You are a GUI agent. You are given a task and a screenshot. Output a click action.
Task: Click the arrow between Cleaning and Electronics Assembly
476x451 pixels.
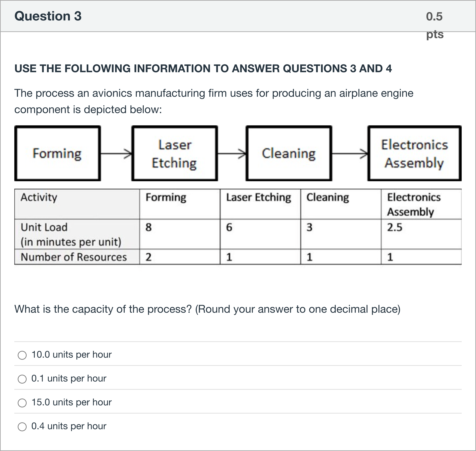[x=350, y=153]
